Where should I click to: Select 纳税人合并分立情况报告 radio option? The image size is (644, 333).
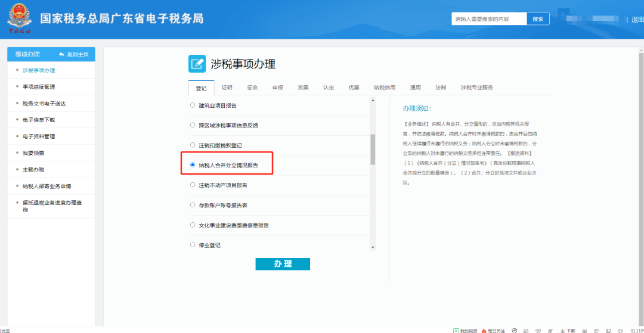193,165
